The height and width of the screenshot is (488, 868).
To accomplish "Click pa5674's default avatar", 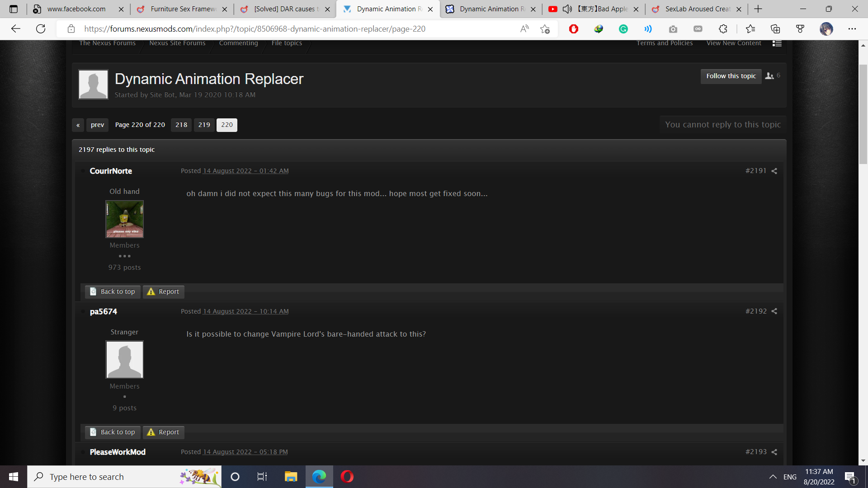I will click(x=124, y=360).
